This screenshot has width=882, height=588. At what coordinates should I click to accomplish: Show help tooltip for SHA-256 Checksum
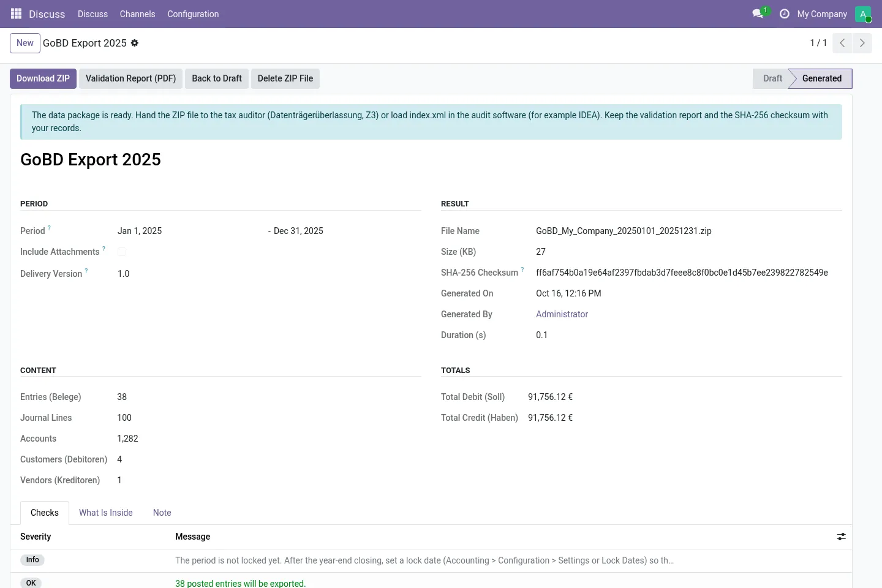tap(522, 269)
